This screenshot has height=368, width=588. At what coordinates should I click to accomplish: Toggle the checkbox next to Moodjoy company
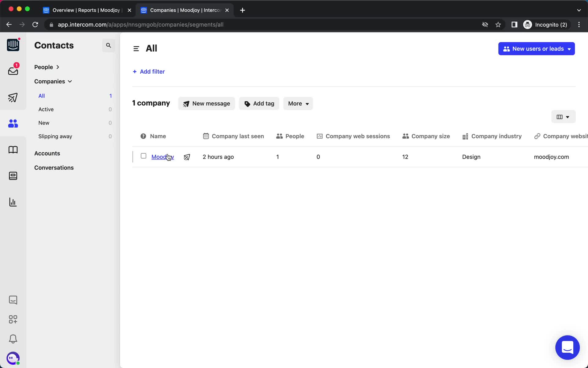pyautogui.click(x=143, y=156)
